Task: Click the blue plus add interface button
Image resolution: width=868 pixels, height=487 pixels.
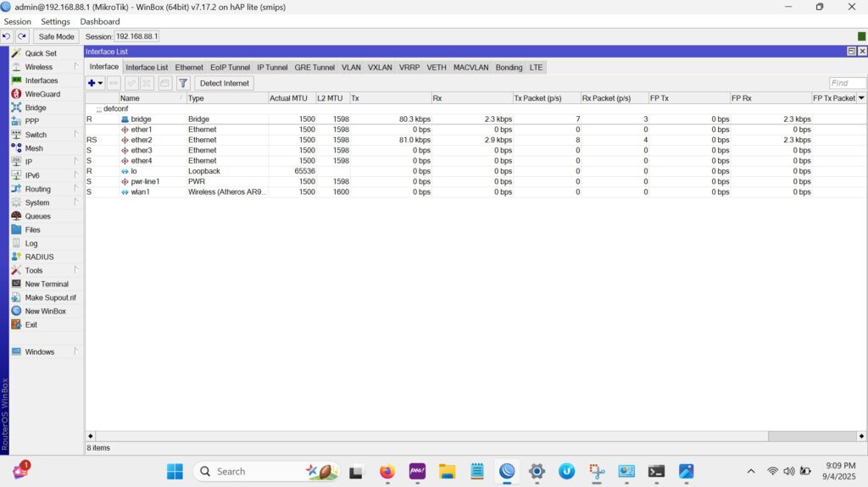Action: [92, 83]
